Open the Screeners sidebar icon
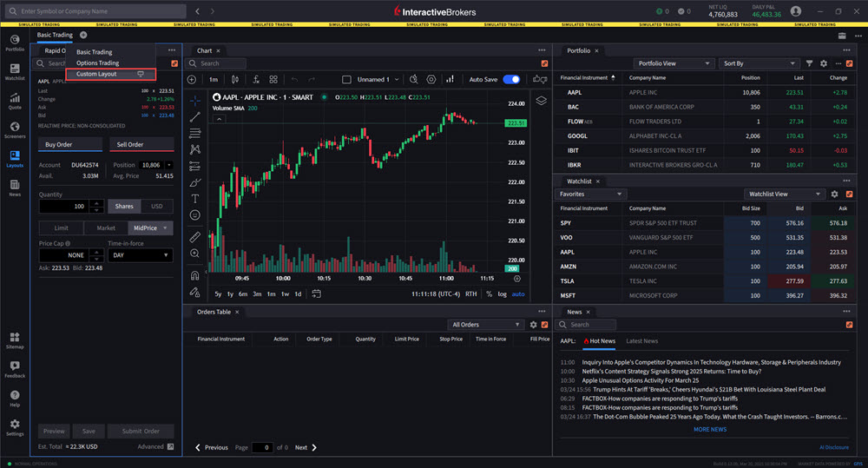 click(x=15, y=129)
